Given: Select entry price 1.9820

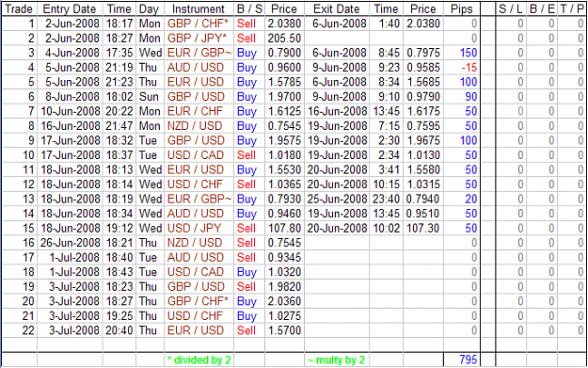Looking at the screenshot, I should point(284,287).
